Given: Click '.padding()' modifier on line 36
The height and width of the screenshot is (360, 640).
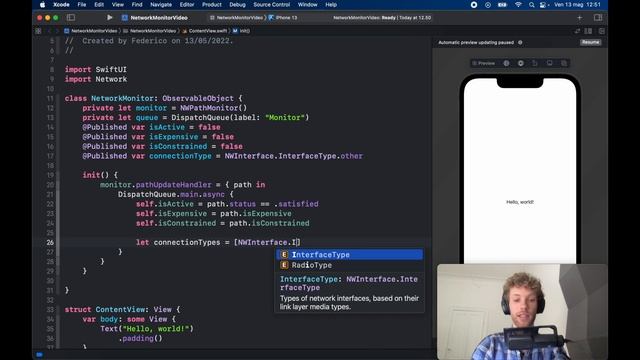Looking at the screenshot, I should pos(140,338).
